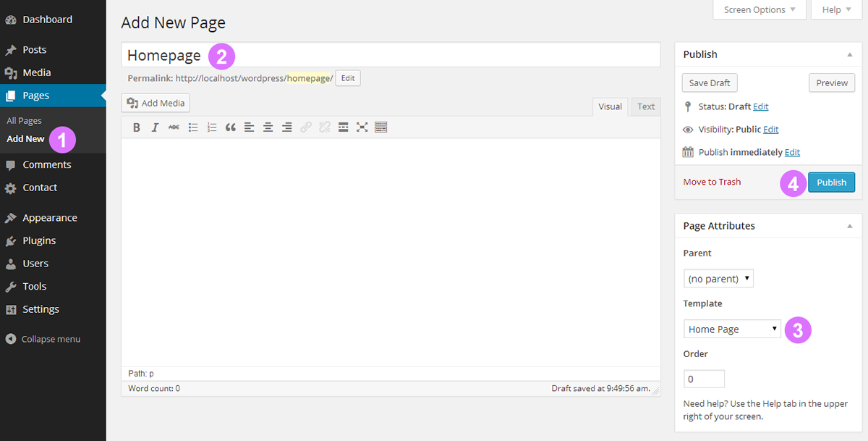Expand the Screen Options panel
The image size is (868, 441).
coord(759,9)
